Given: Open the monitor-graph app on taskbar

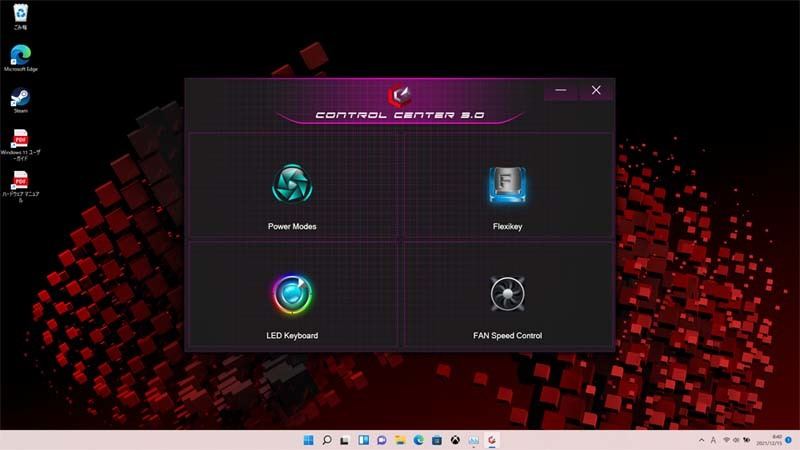Looking at the screenshot, I should pyautogui.click(x=473, y=440).
